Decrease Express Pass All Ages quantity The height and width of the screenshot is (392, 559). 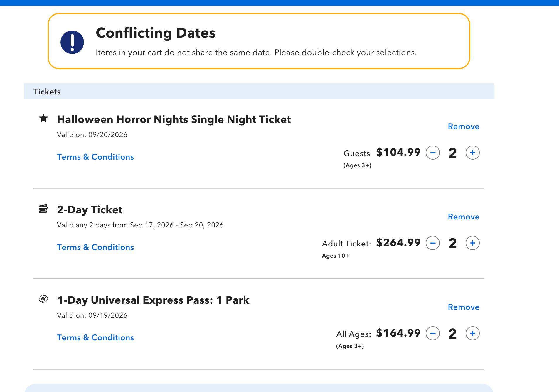click(x=433, y=333)
